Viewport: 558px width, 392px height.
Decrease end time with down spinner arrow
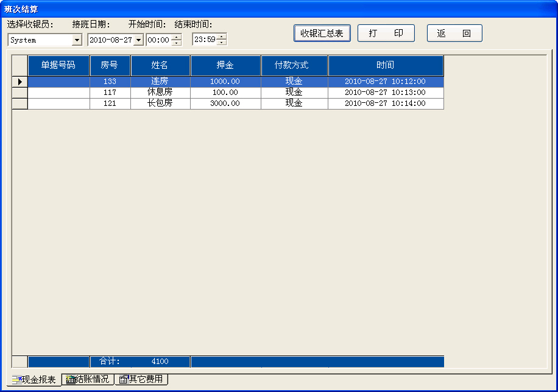pyautogui.click(x=222, y=43)
